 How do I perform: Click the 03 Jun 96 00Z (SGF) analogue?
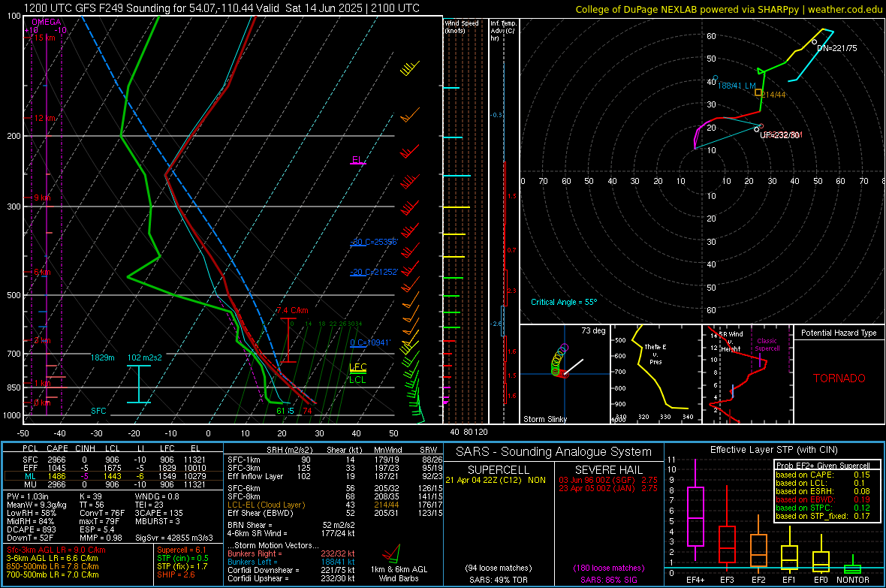click(x=608, y=480)
